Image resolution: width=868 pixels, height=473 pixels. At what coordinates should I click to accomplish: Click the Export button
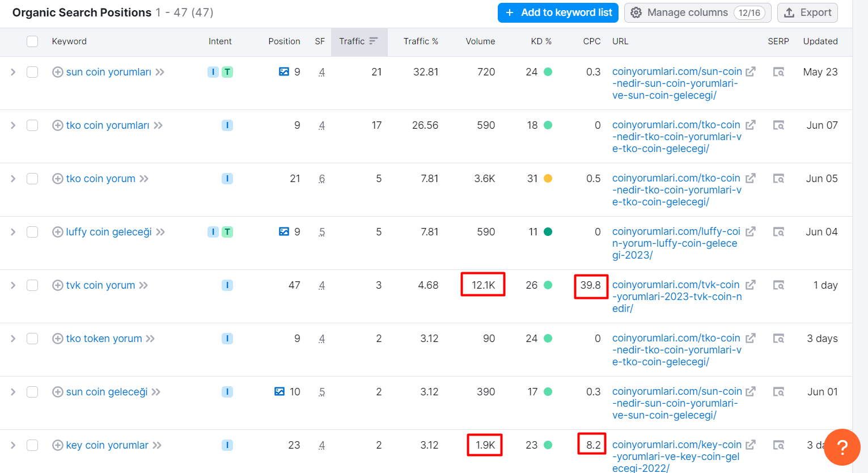point(807,12)
